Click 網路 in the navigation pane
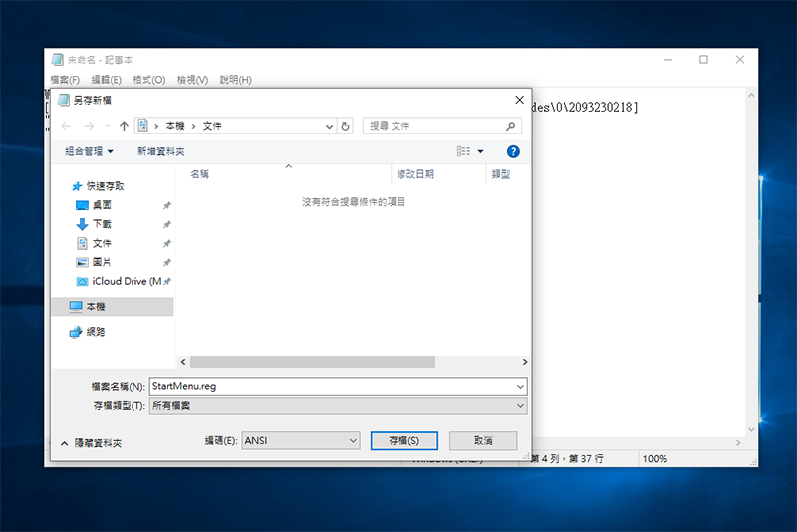Image resolution: width=797 pixels, height=532 pixels. (96, 332)
